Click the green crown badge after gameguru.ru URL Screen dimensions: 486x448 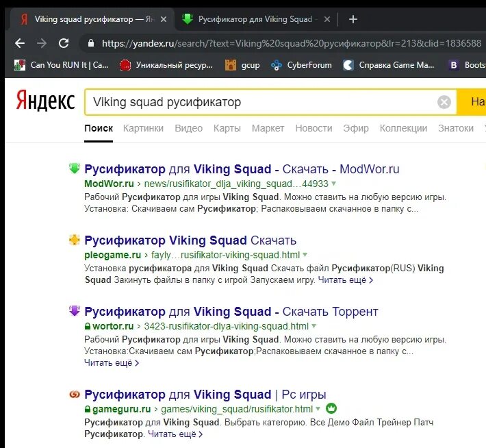tap(331, 408)
